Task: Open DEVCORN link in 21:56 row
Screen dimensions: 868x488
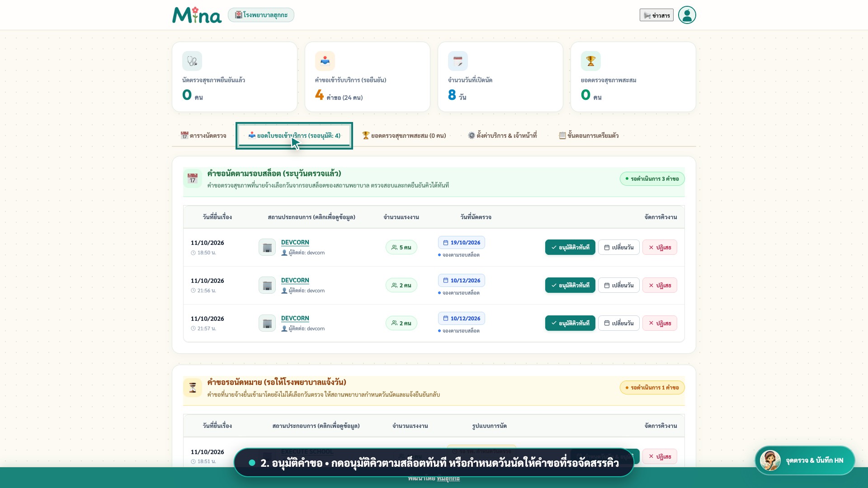Action: [295, 281]
